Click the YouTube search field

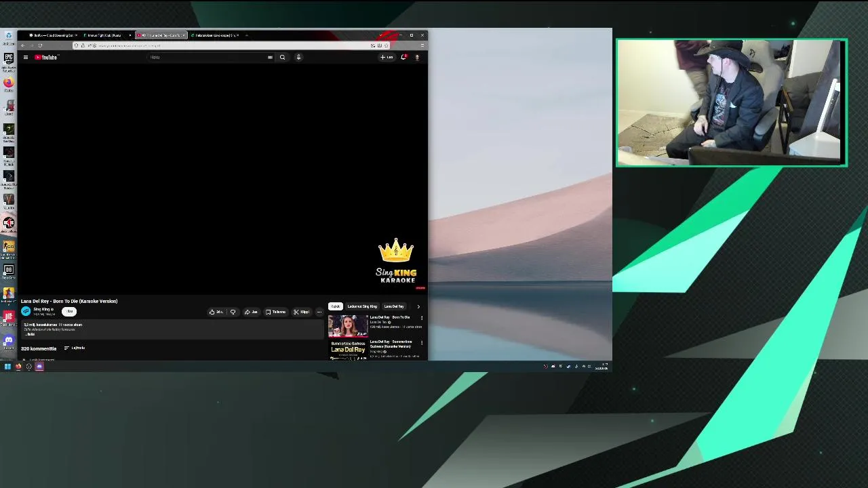207,58
